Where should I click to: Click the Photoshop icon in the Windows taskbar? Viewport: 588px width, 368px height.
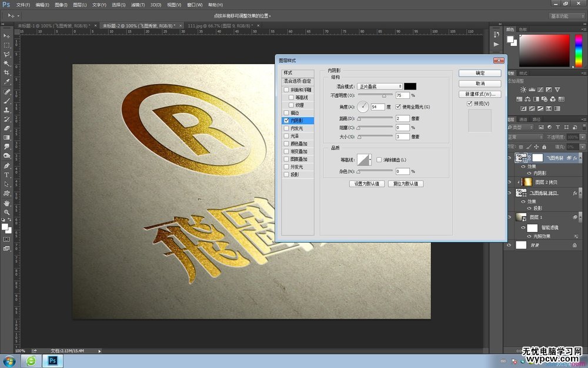pyautogui.click(x=52, y=360)
